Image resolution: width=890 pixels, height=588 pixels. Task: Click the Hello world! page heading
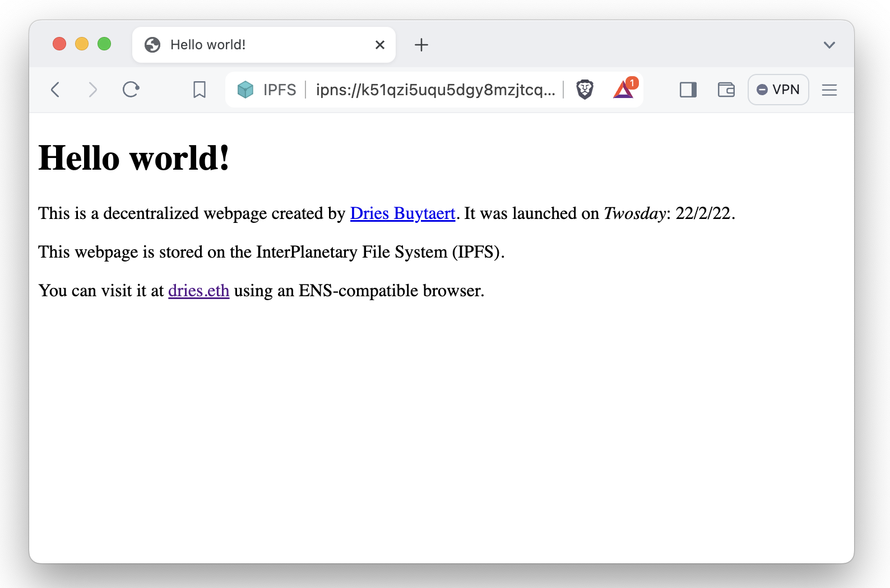134,157
